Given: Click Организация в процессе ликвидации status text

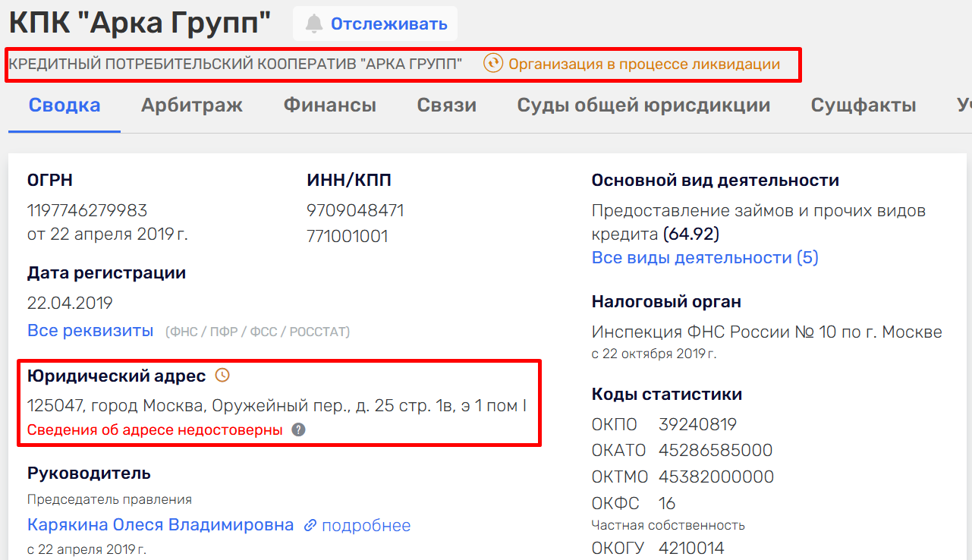Looking at the screenshot, I should click(644, 64).
